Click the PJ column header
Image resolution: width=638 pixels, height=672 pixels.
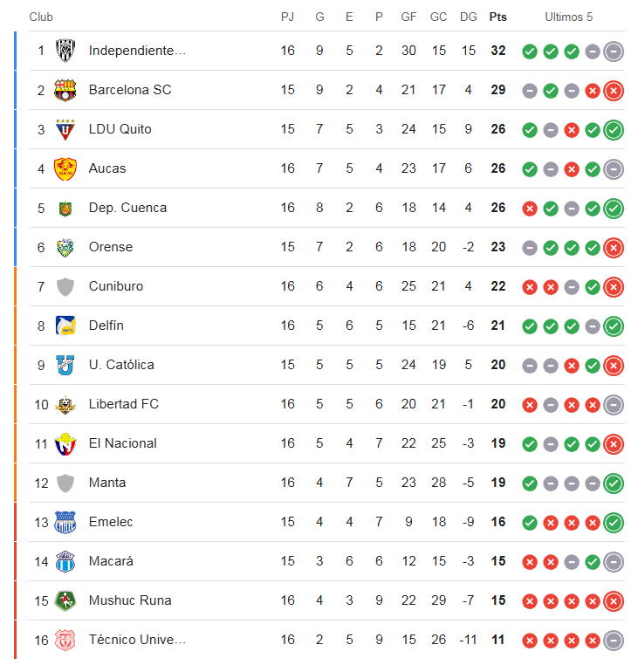(x=287, y=17)
